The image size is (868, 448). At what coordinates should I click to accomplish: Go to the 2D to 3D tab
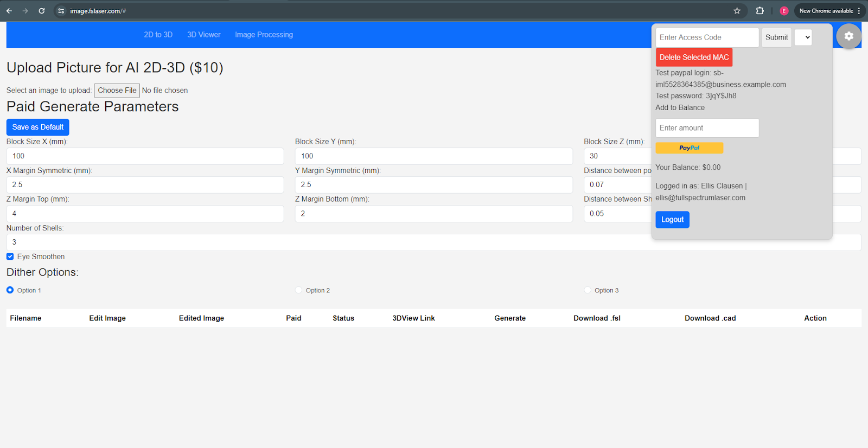point(158,35)
